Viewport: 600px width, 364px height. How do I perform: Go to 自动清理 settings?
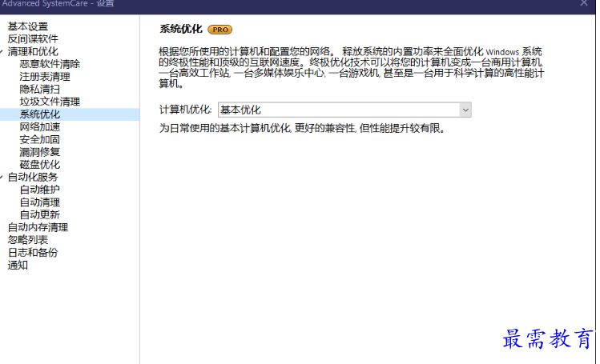pyautogui.click(x=40, y=202)
